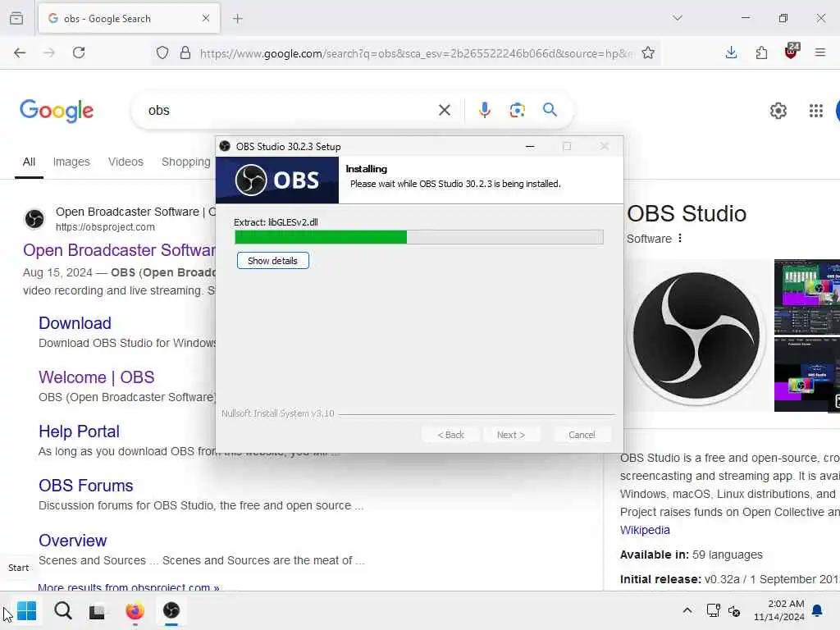Click obsproject.com site favicon
This screenshot has width=840, height=630.
[34, 219]
